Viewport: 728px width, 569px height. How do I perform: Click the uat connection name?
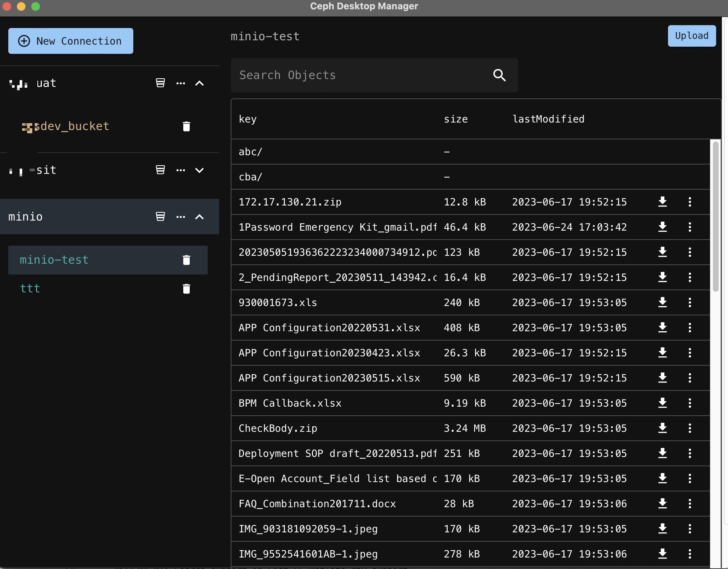pyautogui.click(x=46, y=83)
